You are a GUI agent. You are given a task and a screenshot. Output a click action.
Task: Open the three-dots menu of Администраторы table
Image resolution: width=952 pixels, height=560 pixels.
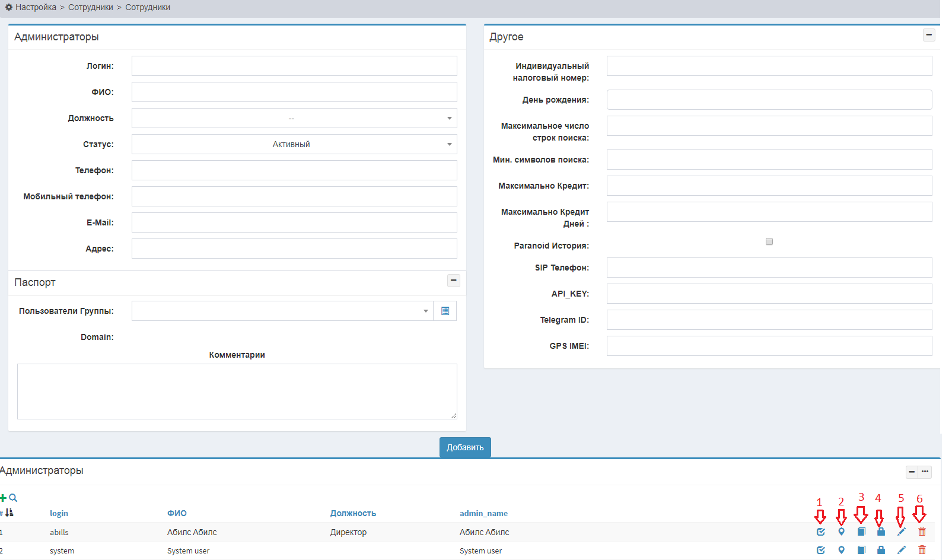tap(925, 472)
